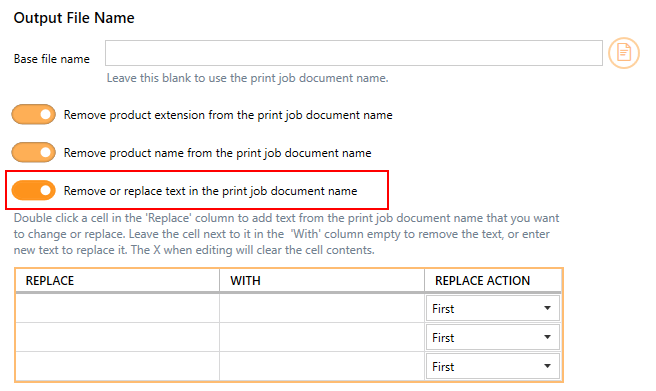The image size is (656, 391).
Task: Focus the Base file name input field
Action: 354,53
